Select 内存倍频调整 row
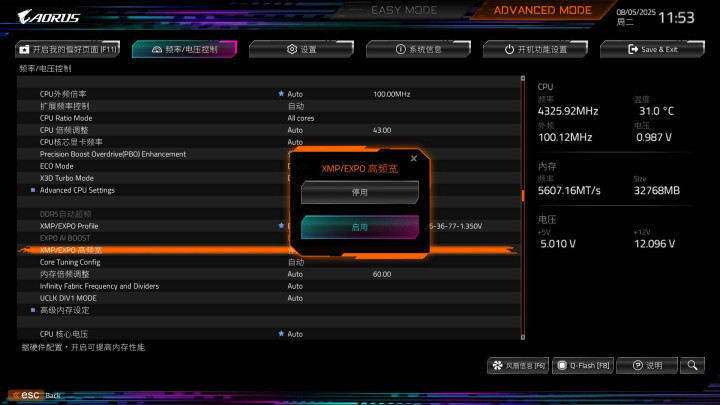The width and height of the screenshot is (720, 405). point(269,274)
